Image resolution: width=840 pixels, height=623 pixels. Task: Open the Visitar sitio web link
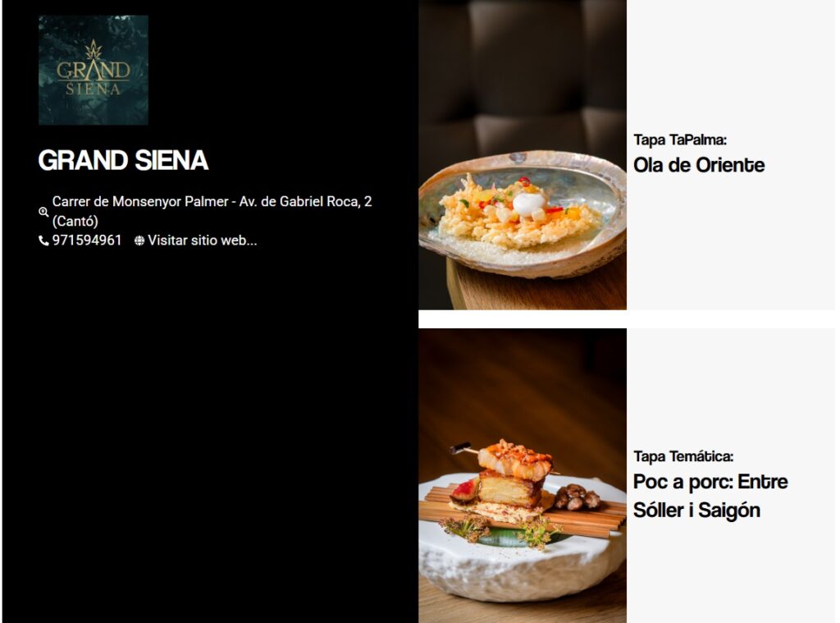pos(203,240)
